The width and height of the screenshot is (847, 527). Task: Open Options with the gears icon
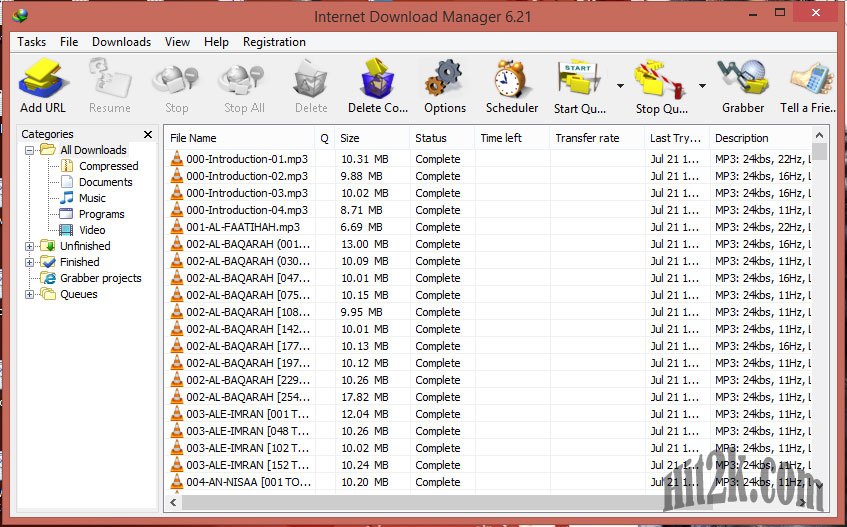point(445,79)
